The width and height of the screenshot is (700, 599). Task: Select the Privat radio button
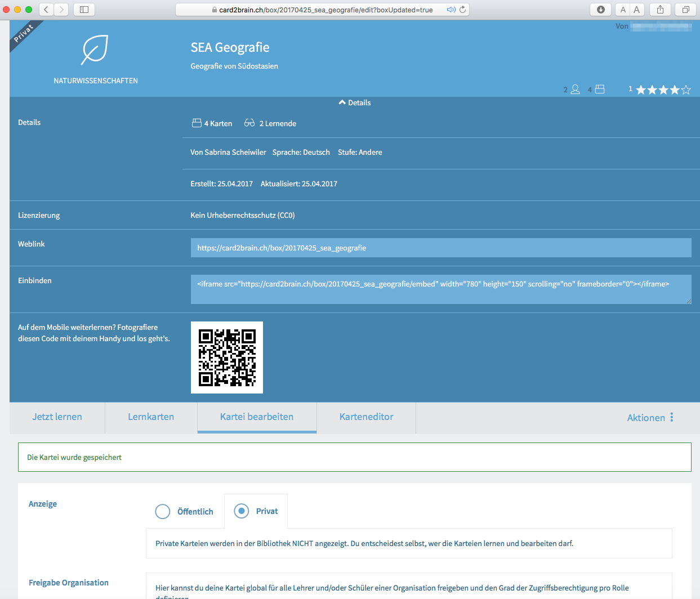click(242, 511)
